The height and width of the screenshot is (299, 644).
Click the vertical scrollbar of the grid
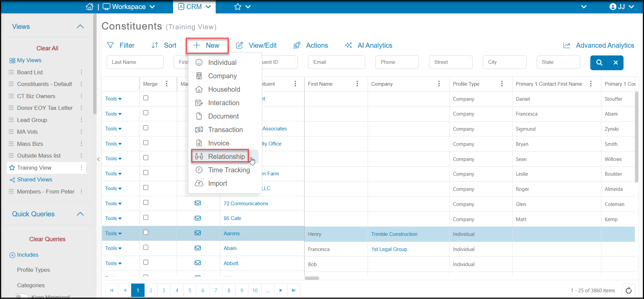637,137
